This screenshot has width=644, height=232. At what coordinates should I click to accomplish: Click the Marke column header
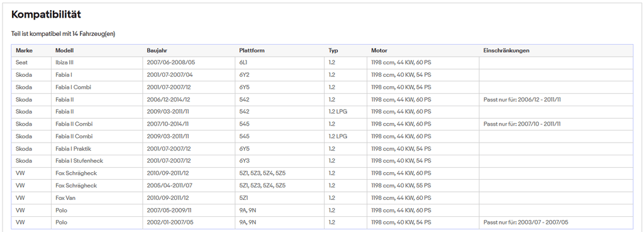point(24,50)
